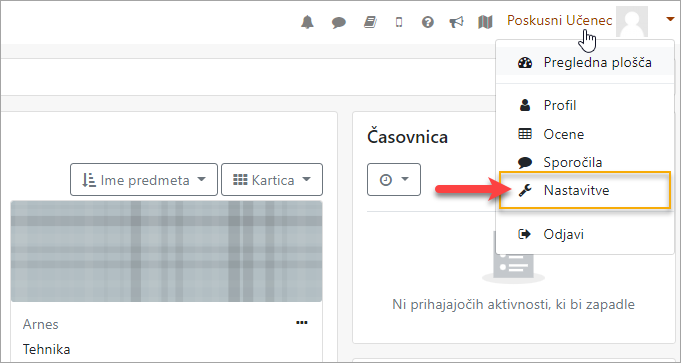Open Profil in the user menu
The height and width of the screenshot is (363, 681).
pos(585,105)
